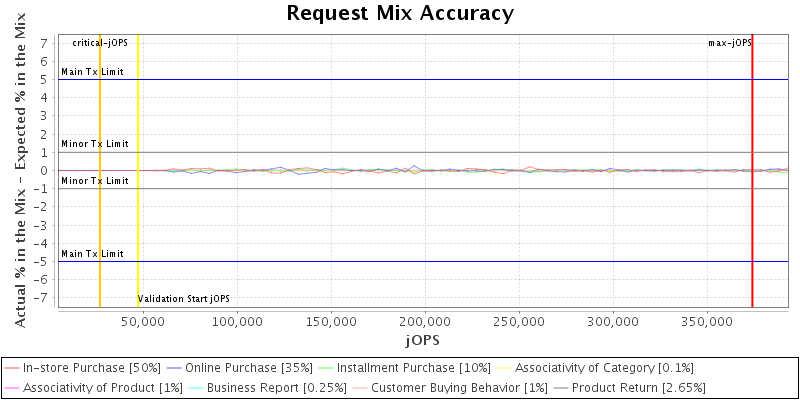Choose the Business Report [0.25%] legend entry
This screenshot has height=400, width=800.
pyautogui.click(x=256, y=387)
